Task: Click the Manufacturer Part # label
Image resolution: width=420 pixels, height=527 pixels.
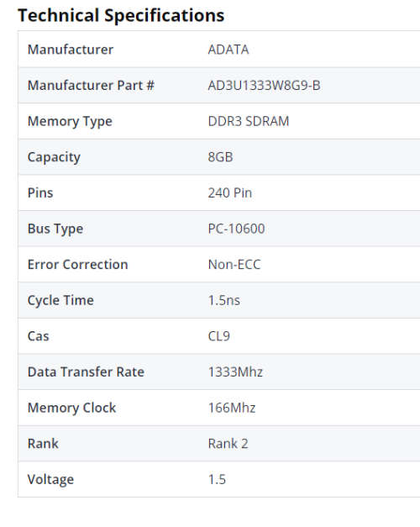Action: 91,86
